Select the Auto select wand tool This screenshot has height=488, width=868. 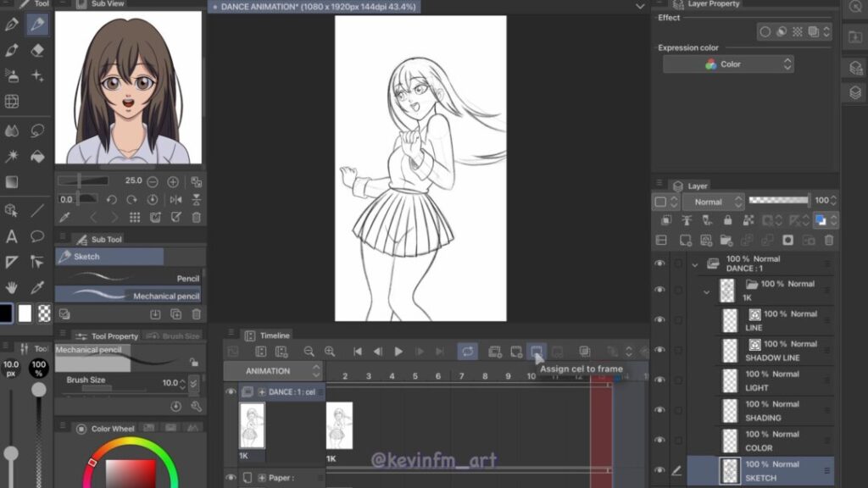coord(11,157)
